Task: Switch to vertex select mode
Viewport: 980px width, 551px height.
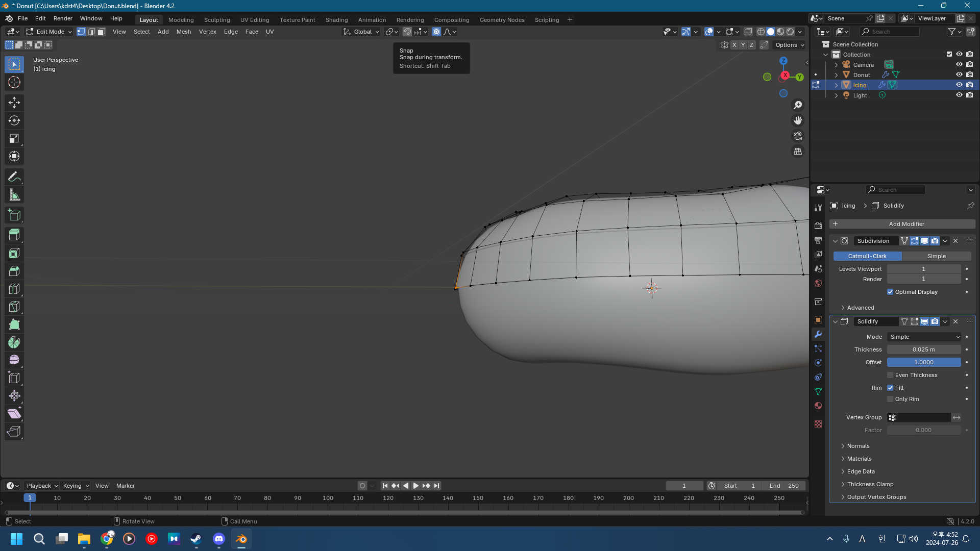Action: (x=81, y=32)
